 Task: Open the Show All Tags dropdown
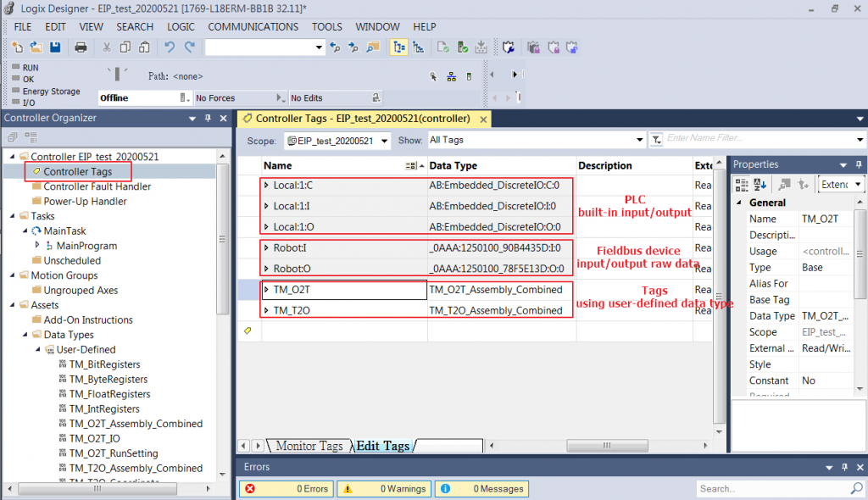640,140
